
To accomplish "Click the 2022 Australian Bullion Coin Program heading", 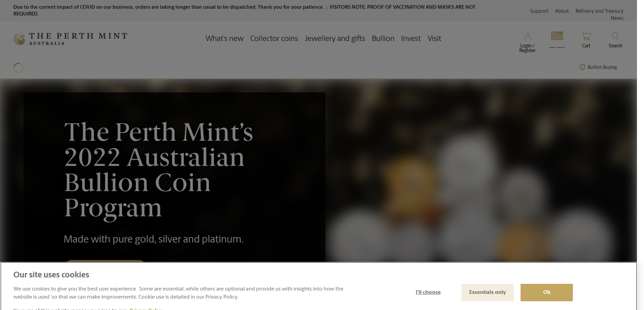I will pos(158,170).
